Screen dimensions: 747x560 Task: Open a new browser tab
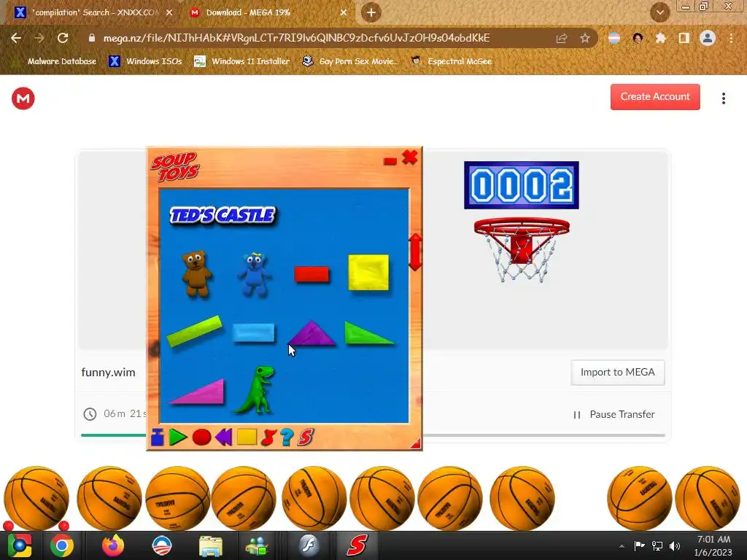coord(371,12)
